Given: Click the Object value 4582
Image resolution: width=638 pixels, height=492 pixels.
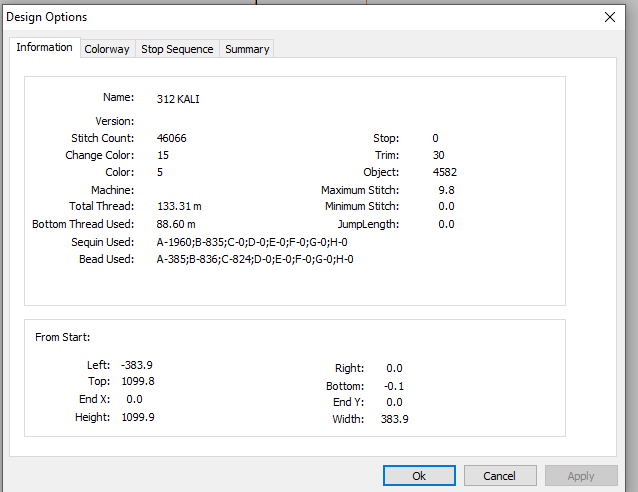Looking at the screenshot, I should click(445, 173).
